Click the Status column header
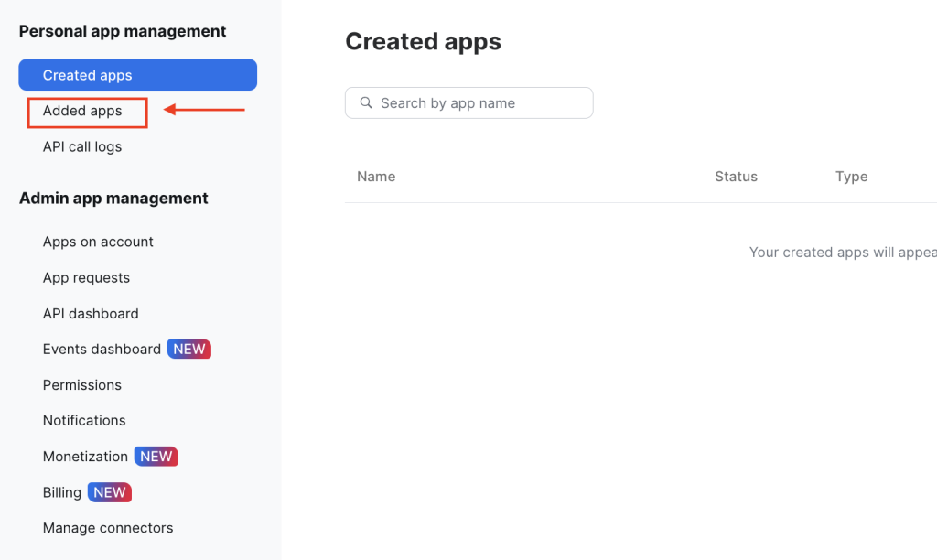Image resolution: width=937 pixels, height=560 pixels. 736,177
